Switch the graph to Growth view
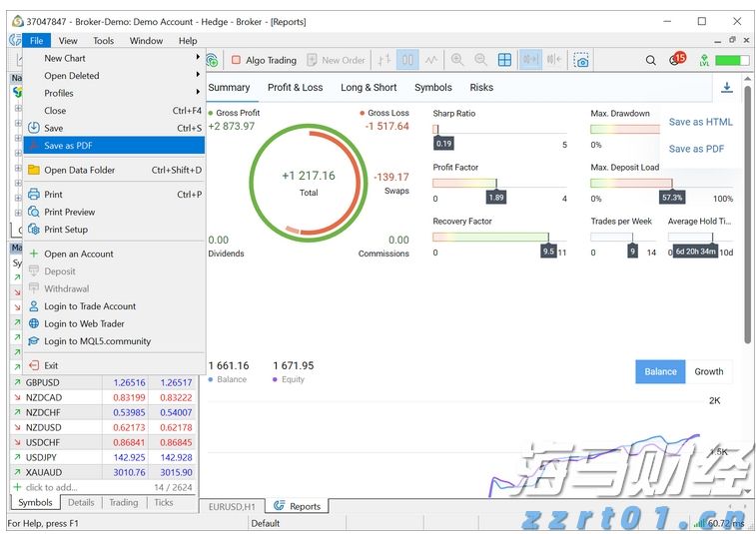Screen dimensions: 756x534 point(708,371)
